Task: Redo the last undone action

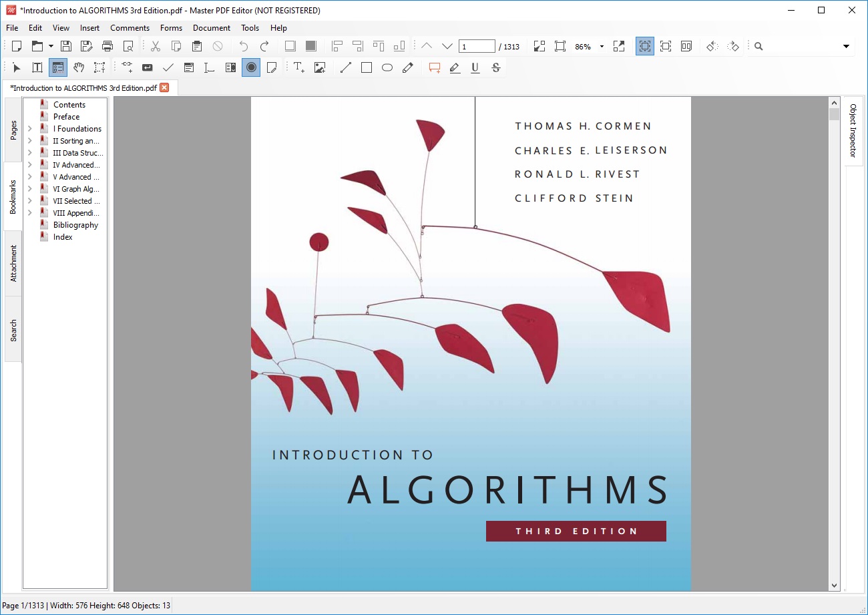Action: pos(264,46)
